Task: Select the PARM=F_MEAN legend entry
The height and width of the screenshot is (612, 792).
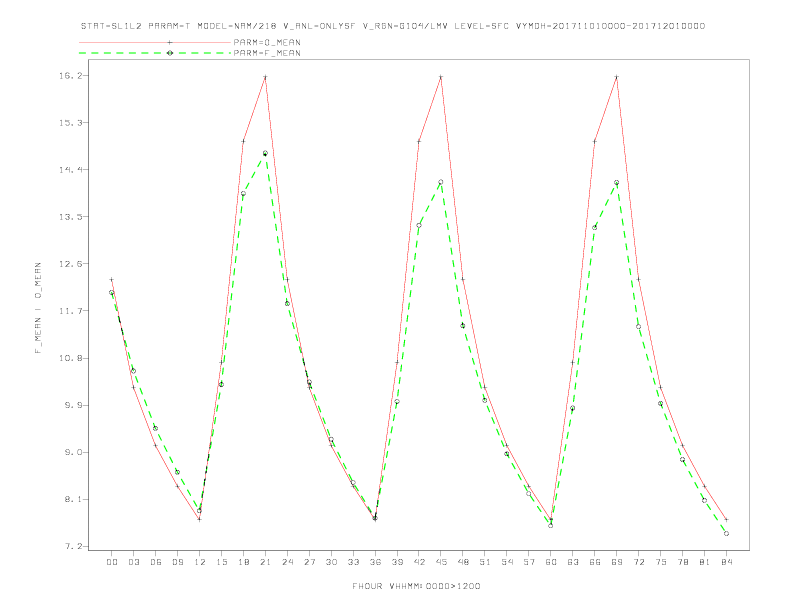Action: tap(267, 53)
